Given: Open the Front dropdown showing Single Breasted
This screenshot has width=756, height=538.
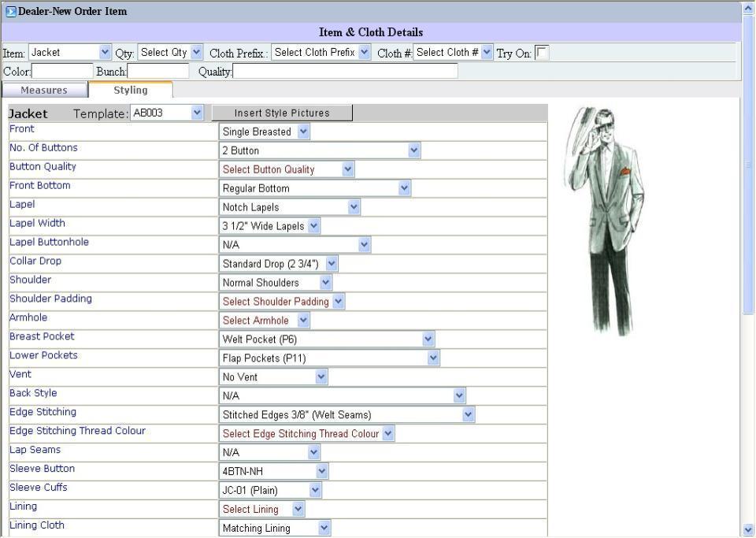Looking at the screenshot, I should pyautogui.click(x=265, y=132).
